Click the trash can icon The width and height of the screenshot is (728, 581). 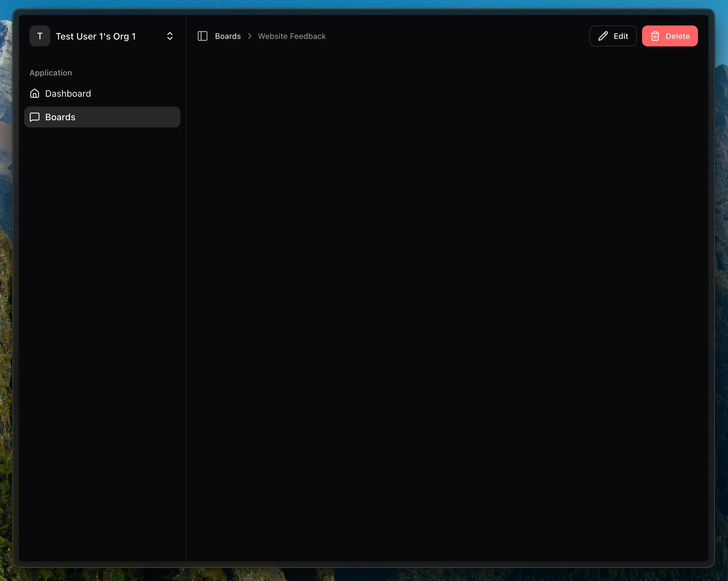click(x=655, y=36)
